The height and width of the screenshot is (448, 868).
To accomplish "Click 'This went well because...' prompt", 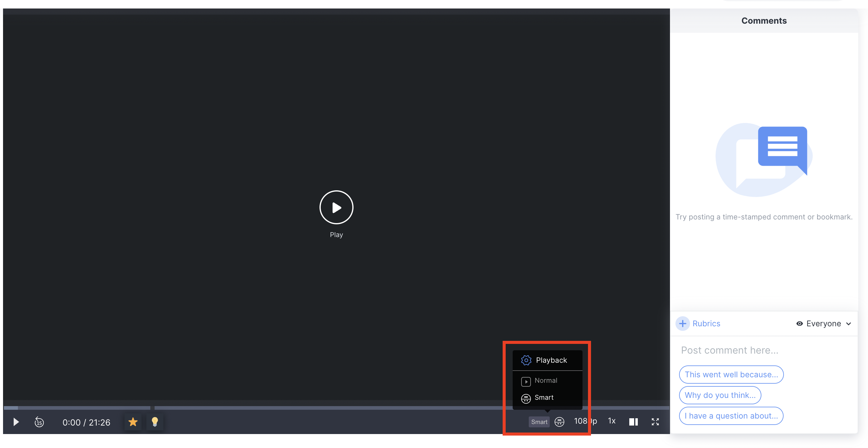I will click(x=732, y=374).
